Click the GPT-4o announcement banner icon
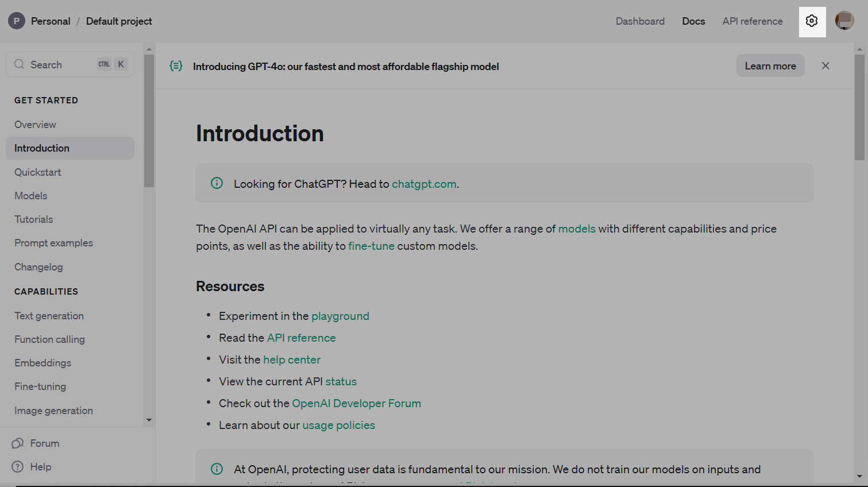The height and width of the screenshot is (487, 868). pos(176,66)
